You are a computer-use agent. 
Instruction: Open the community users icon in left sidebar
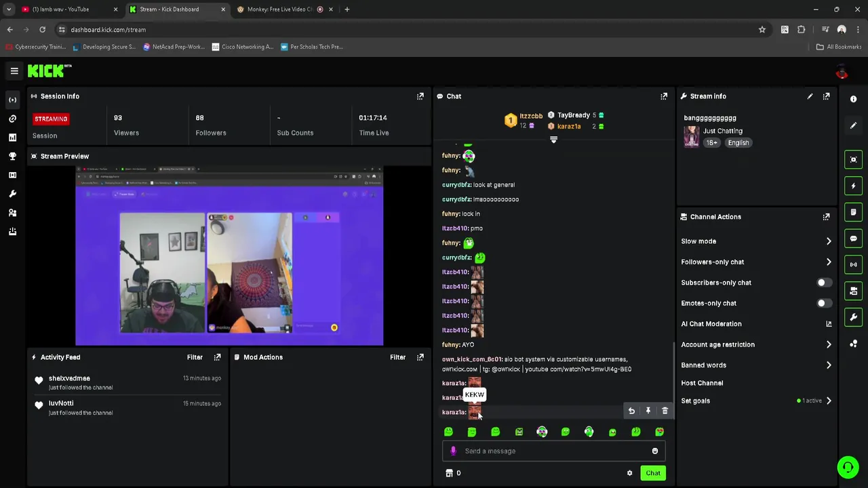(12, 213)
